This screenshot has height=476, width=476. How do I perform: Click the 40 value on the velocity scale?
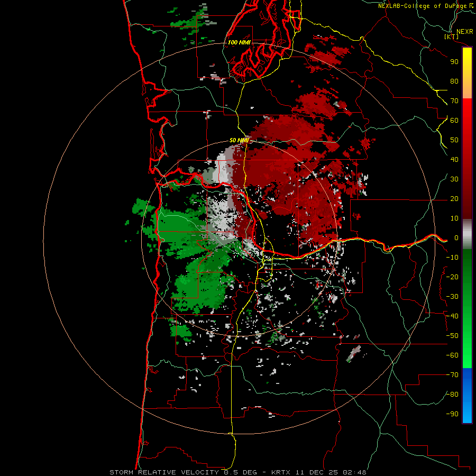pyautogui.click(x=454, y=160)
